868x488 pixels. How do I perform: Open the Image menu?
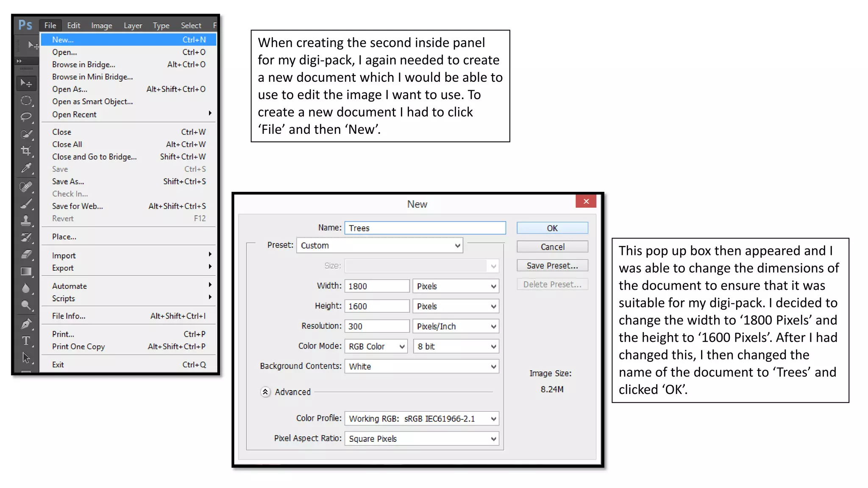click(102, 25)
